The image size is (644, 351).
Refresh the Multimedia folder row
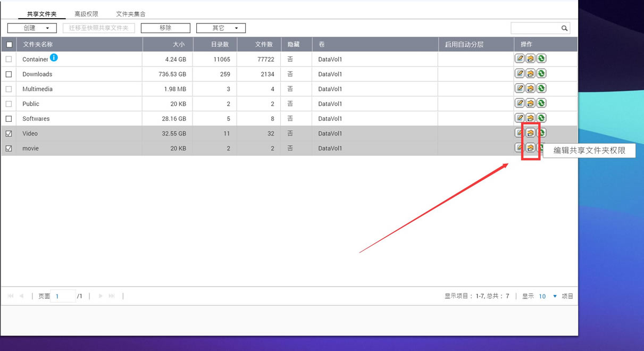pos(541,88)
